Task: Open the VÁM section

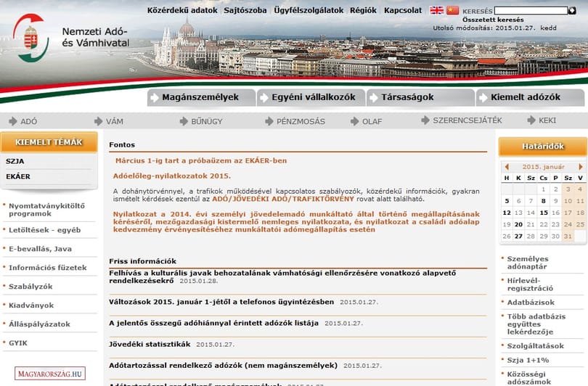Action: [x=115, y=121]
